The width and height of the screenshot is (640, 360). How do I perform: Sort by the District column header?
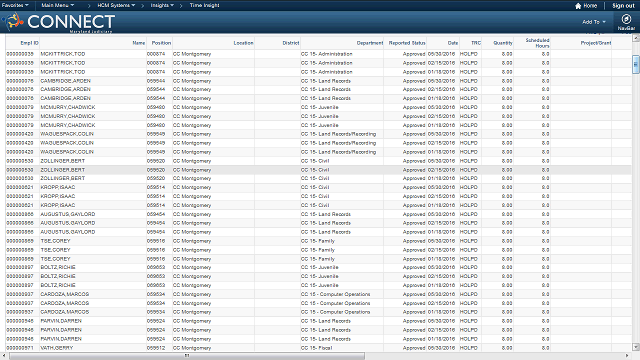[291, 43]
